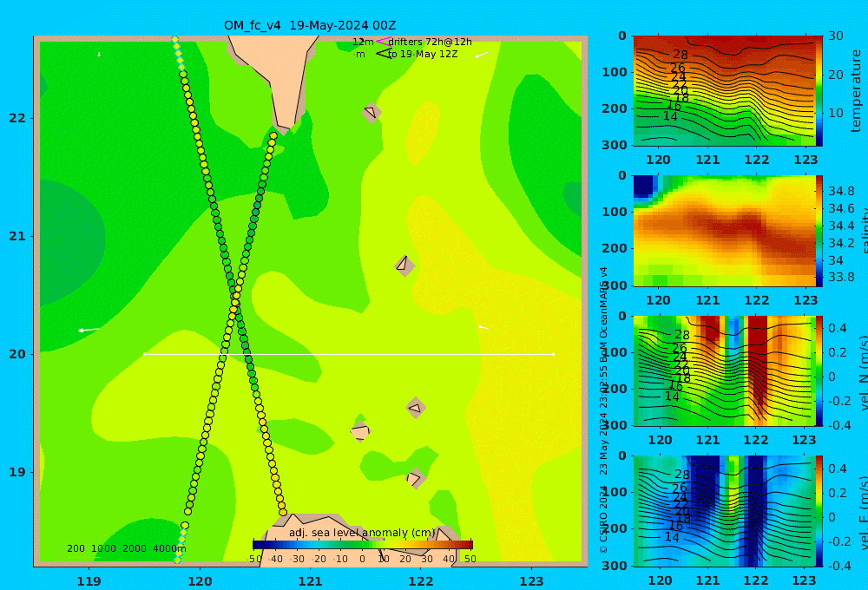Click the white current arrow near top right of map
This screenshot has height=590, width=868.
tap(482, 55)
